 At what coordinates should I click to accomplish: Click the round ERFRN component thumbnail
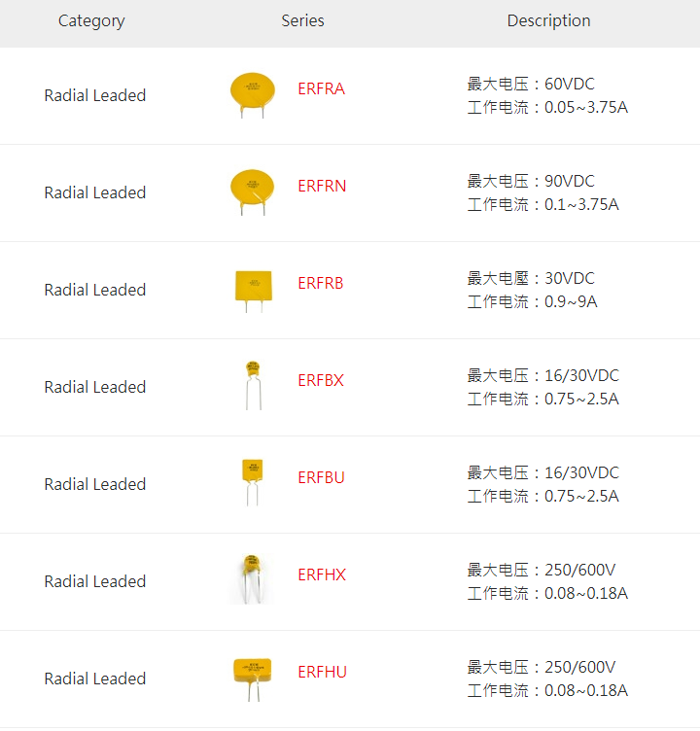pyautogui.click(x=253, y=192)
